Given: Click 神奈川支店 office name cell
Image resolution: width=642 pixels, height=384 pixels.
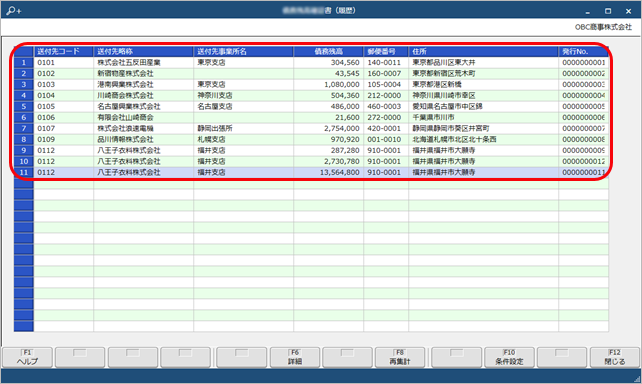Looking at the screenshot, I should coord(243,96).
